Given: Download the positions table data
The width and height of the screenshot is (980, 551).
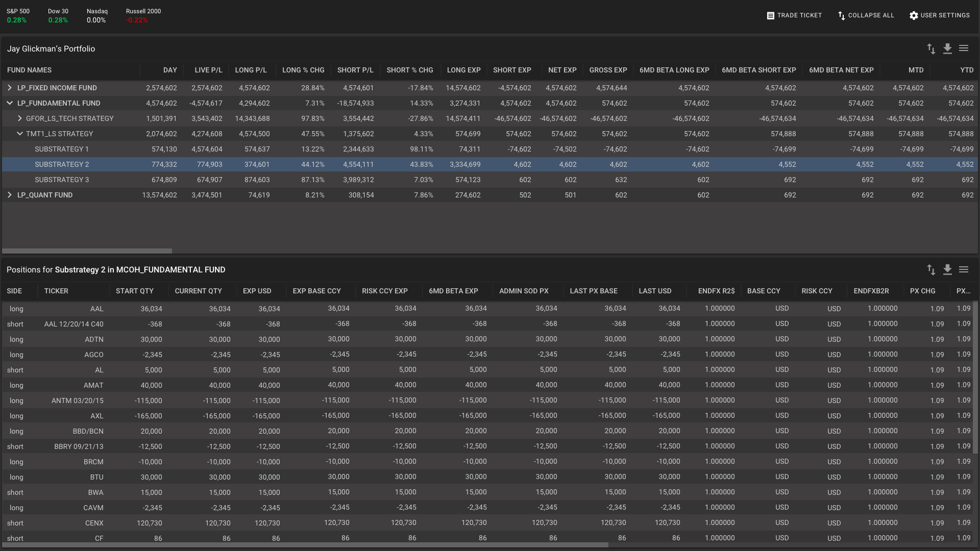Looking at the screenshot, I should (x=947, y=269).
